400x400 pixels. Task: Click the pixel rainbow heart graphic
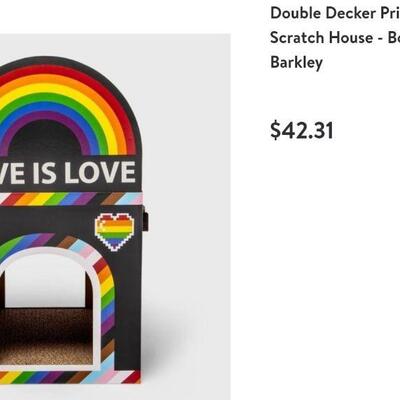pos(114,232)
